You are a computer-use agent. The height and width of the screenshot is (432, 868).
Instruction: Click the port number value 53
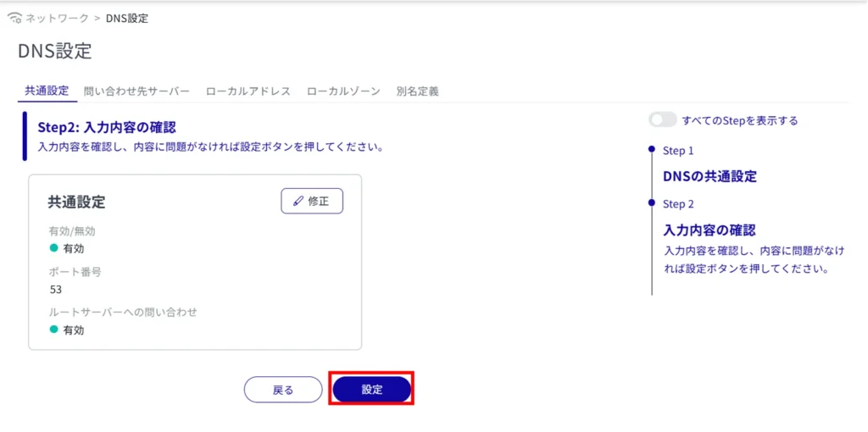point(56,289)
